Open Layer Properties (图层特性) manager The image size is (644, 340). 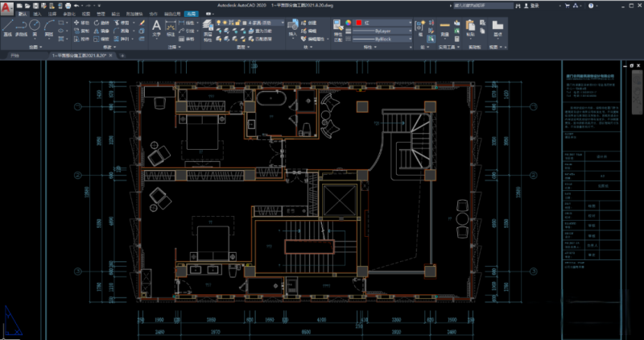pyautogui.click(x=208, y=27)
